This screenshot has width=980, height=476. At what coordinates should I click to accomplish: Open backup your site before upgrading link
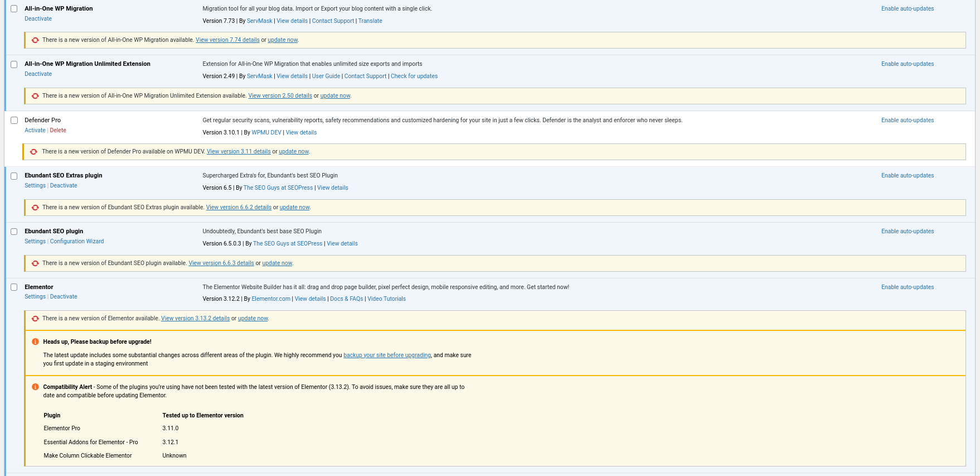387,355
